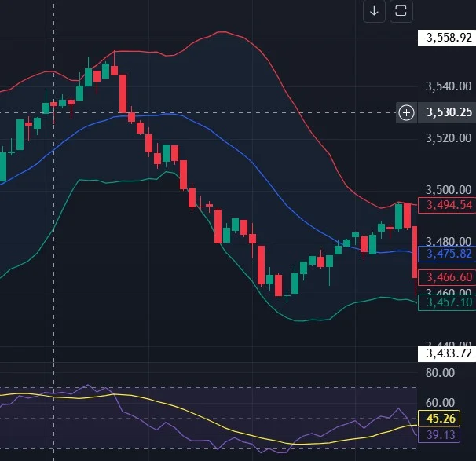The height and width of the screenshot is (461, 476).
Task: Click the 3,540.00 price axis tick
Action: (x=449, y=86)
